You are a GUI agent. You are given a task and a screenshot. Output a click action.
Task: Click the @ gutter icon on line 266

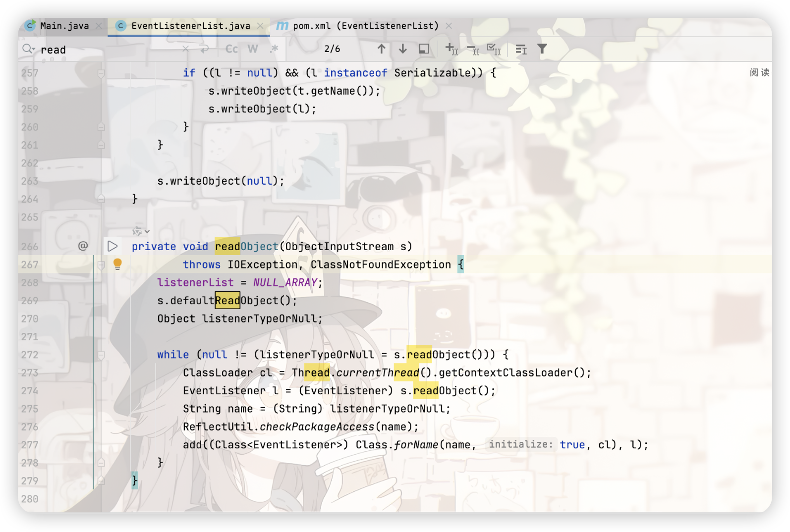click(x=83, y=246)
